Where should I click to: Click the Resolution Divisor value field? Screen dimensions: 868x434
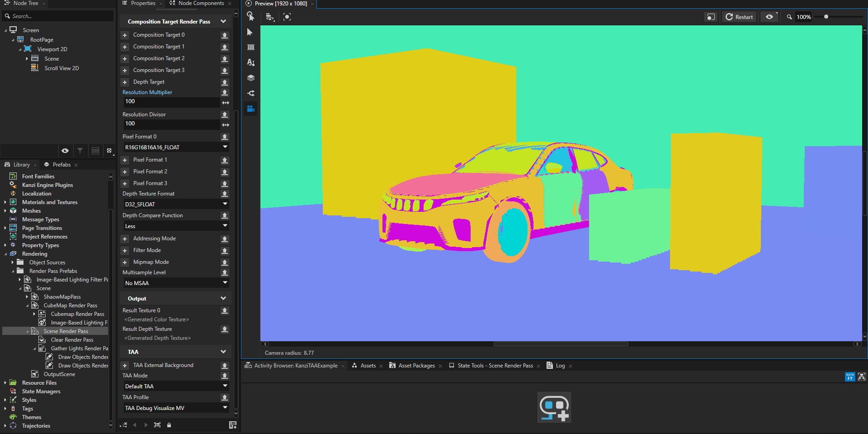172,124
